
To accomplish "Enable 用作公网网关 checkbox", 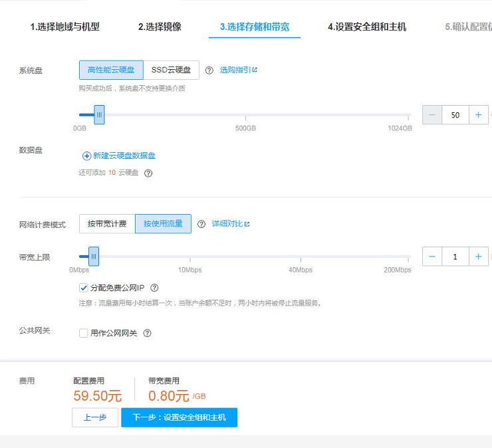I will [83, 333].
